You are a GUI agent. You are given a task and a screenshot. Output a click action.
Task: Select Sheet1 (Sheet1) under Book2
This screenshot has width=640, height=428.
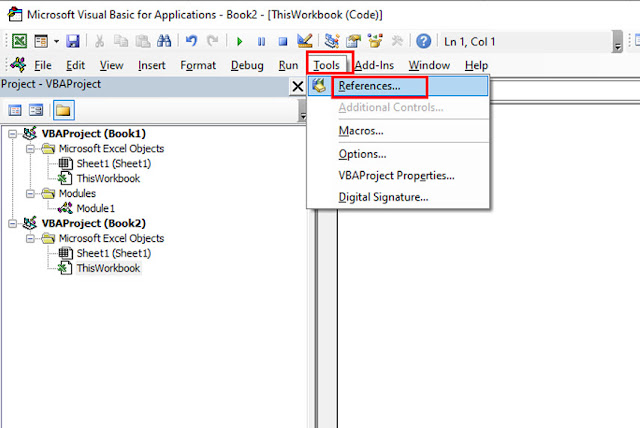click(113, 253)
